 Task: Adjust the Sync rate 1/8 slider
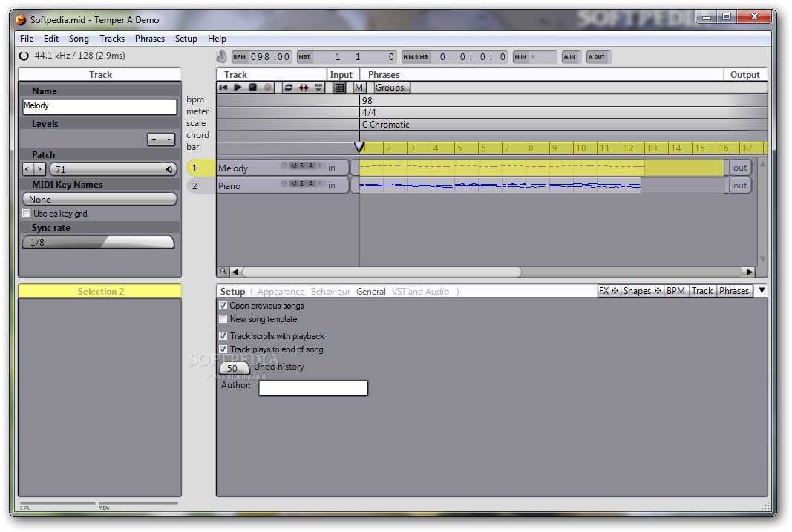(x=99, y=243)
